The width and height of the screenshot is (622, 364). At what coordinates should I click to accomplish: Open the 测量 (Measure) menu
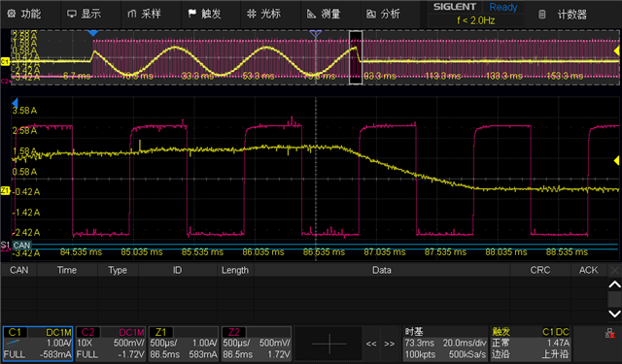(324, 14)
